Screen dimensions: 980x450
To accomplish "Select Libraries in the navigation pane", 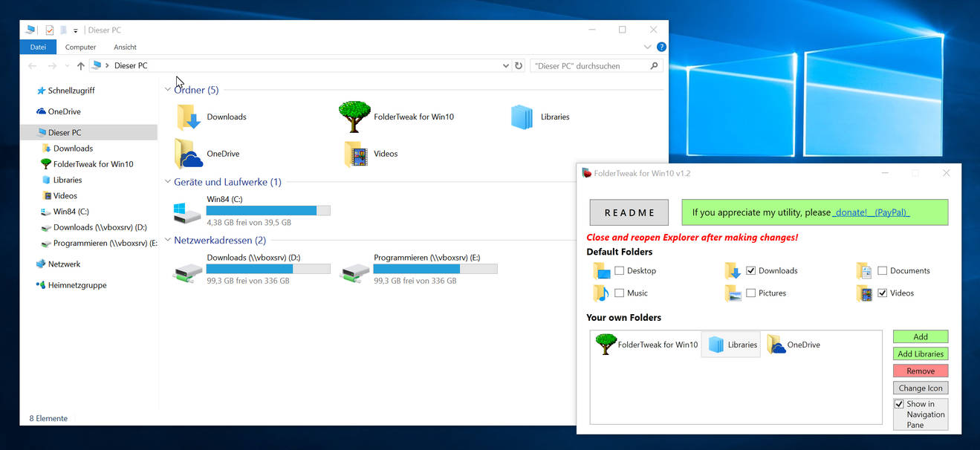I will click(68, 180).
